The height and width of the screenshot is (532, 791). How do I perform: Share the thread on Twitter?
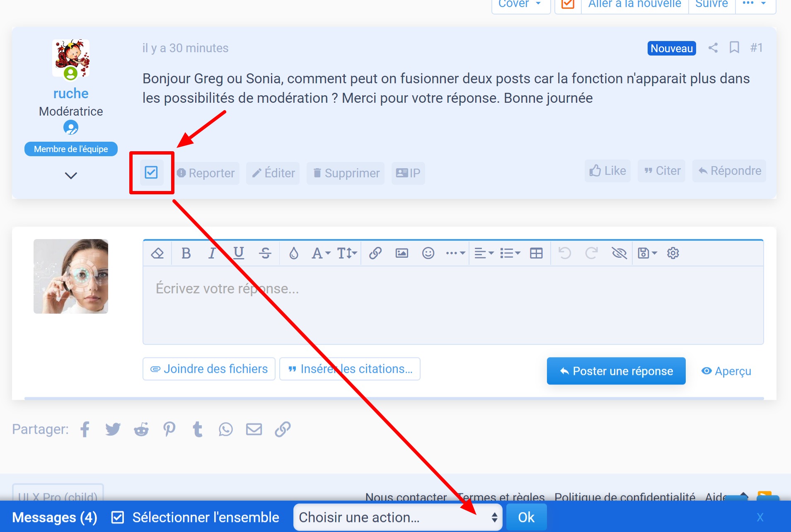pos(113,429)
